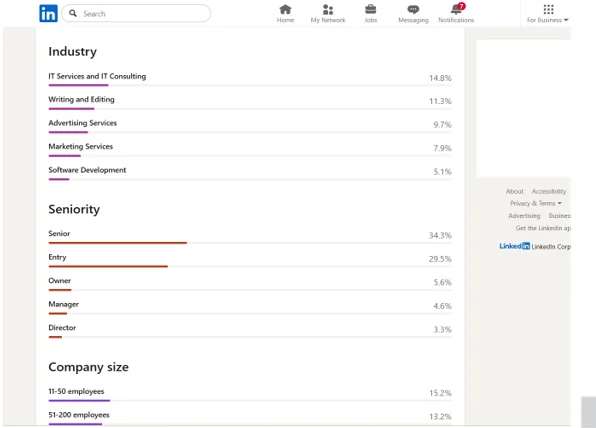Click IT Services purple progress bar
The height and width of the screenshot is (428, 596).
point(78,86)
